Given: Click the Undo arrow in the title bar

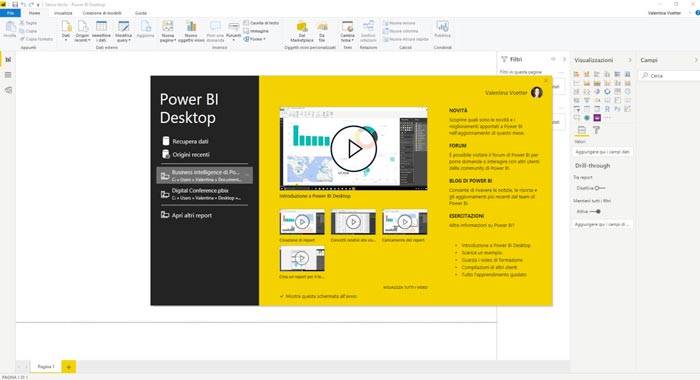Looking at the screenshot, I should tap(23, 4).
